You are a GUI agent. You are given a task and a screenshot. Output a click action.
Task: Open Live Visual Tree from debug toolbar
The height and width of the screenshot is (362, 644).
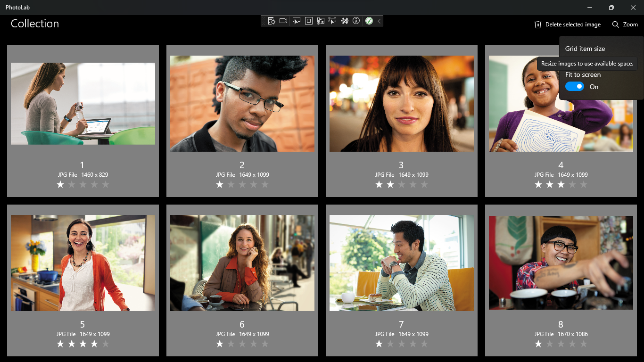[272, 21]
